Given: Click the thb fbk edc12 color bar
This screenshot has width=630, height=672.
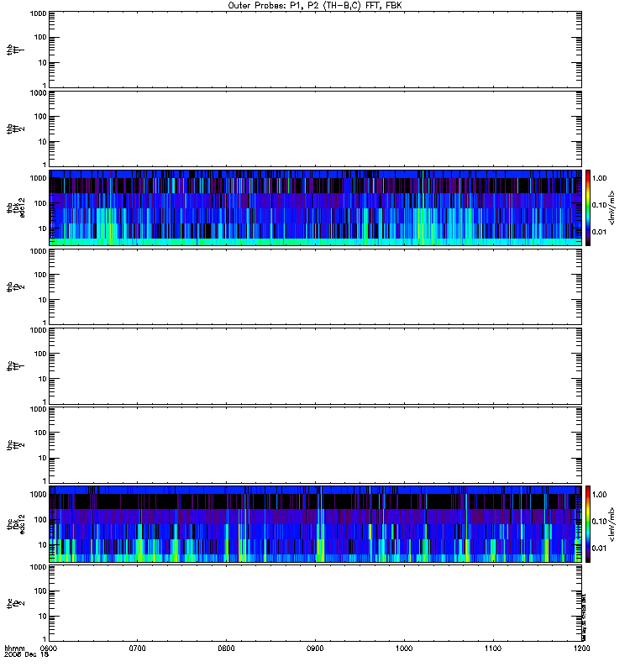Looking at the screenshot, I should pos(588,207).
